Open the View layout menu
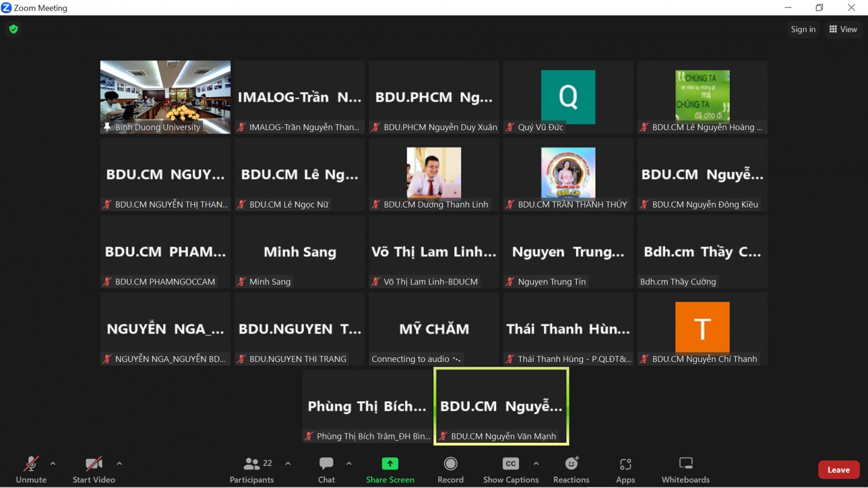Image resolution: width=868 pixels, height=488 pixels. (x=843, y=29)
